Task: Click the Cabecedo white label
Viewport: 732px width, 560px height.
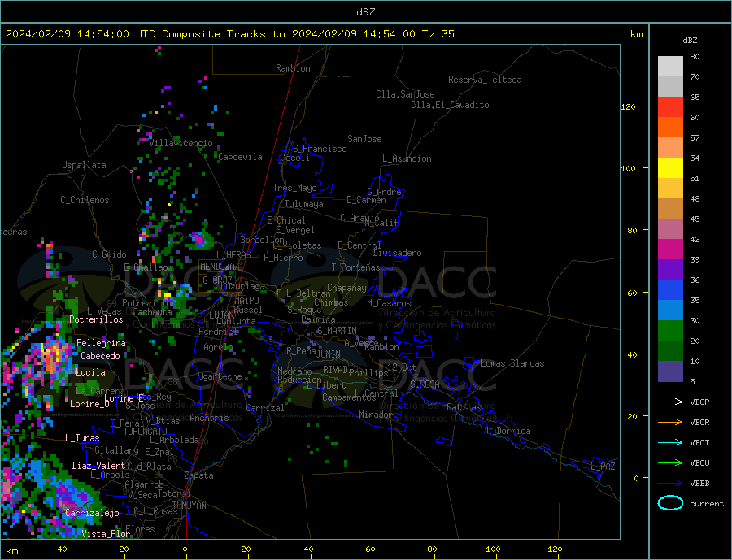Action: (100, 356)
